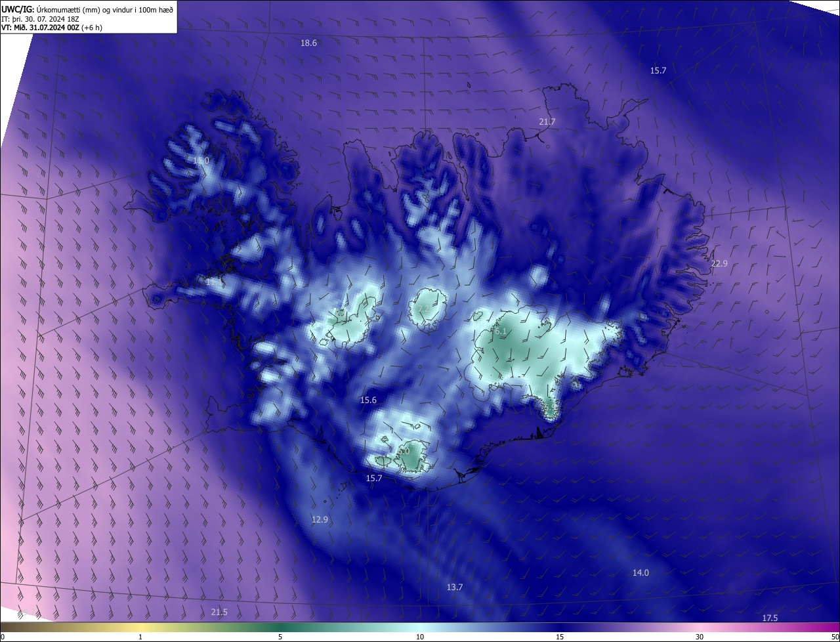Click the 18.6 value north of Iceland
Image resolution: width=840 pixels, height=642 pixels.
tap(308, 43)
